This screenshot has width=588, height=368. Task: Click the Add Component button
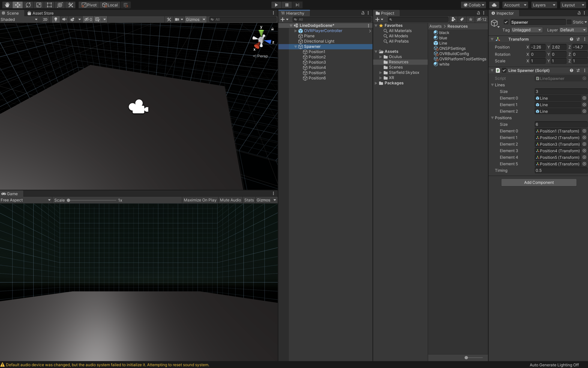539,182
